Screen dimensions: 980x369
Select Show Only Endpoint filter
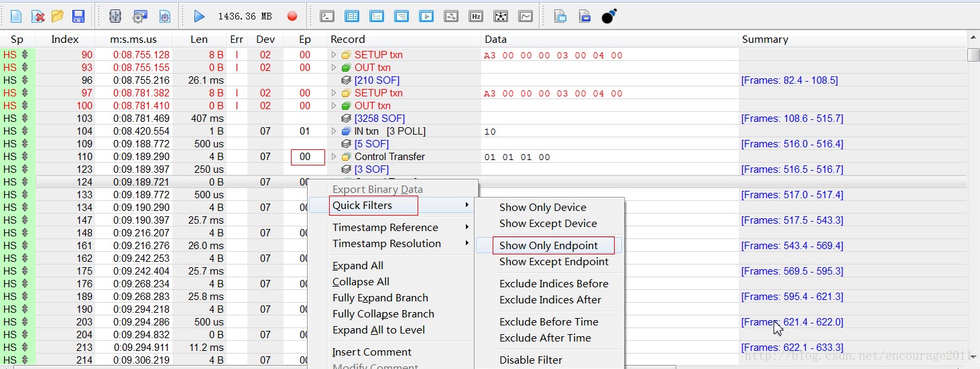(549, 246)
